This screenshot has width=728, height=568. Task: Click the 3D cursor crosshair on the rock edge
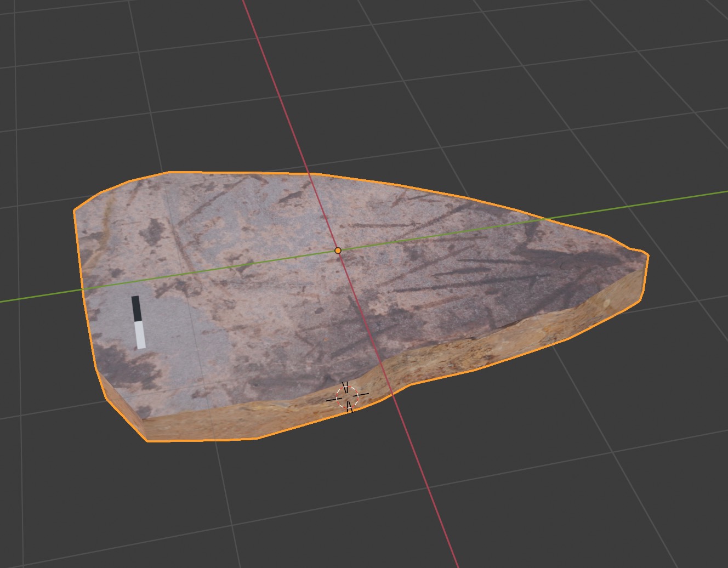click(x=347, y=396)
